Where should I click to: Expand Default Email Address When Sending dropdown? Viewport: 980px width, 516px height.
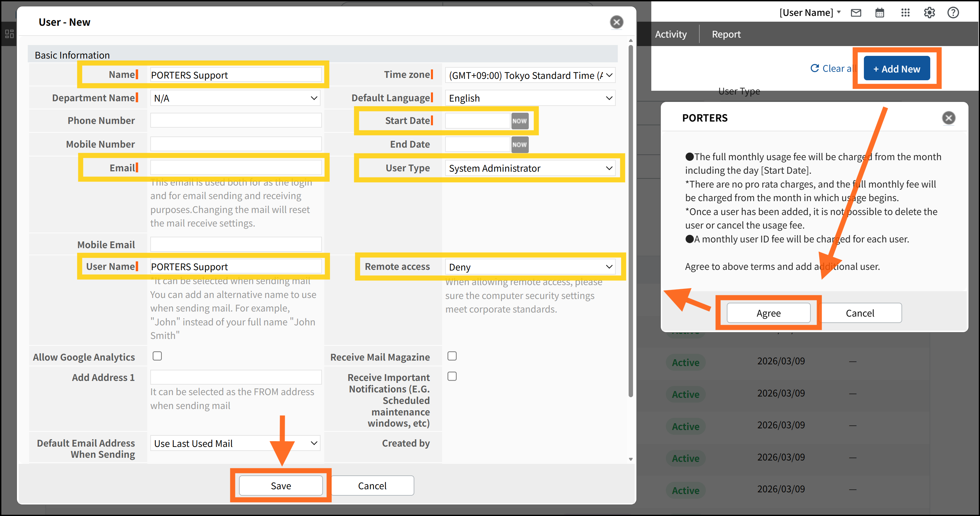click(x=236, y=443)
